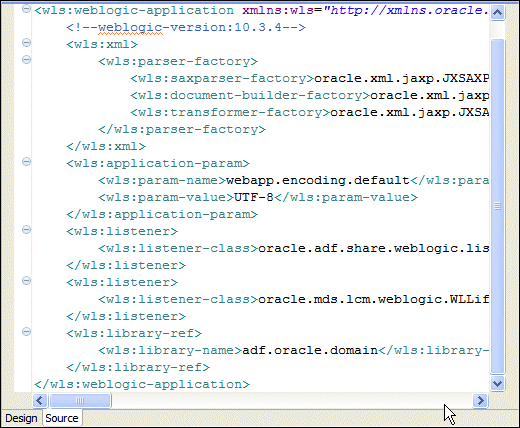Collapse the wls:application-param element
The height and width of the screenshot is (428, 520).
click(26, 162)
